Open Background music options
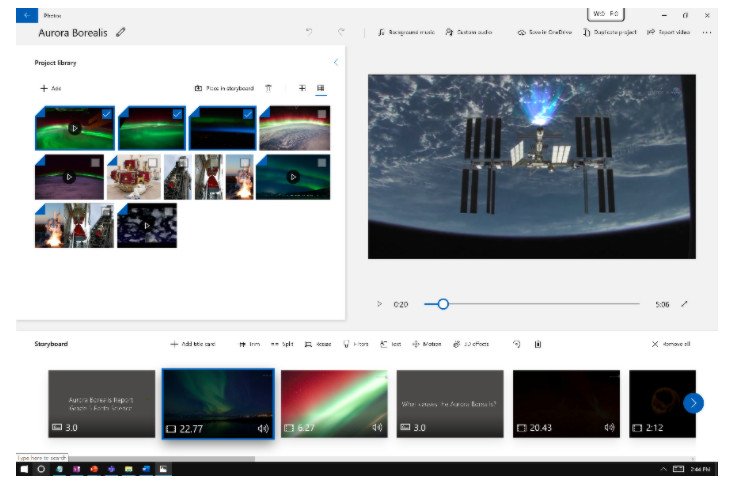 (x=406, y=32)
